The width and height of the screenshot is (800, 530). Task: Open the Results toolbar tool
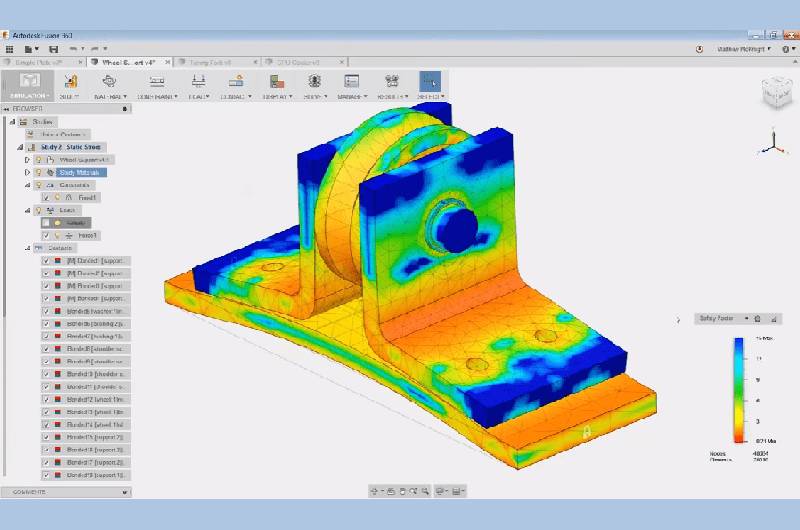click(392, 86)
